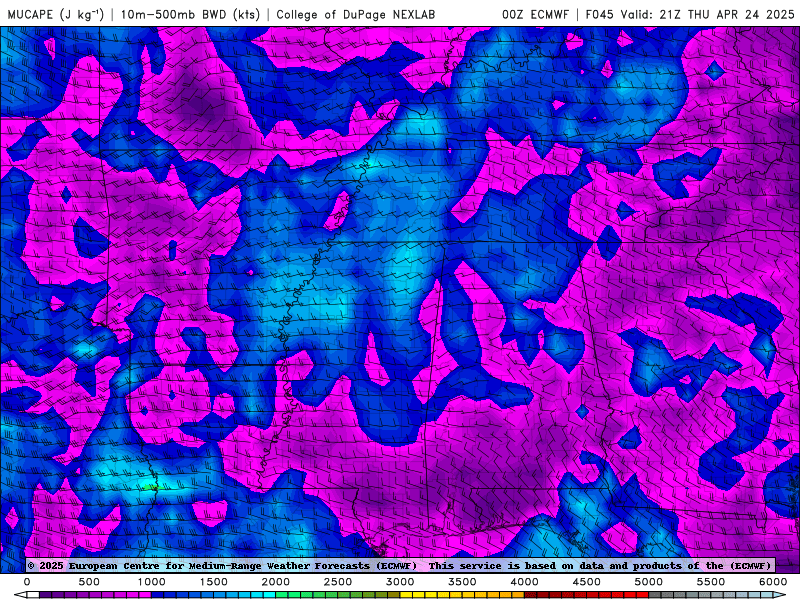Image resolution: width=800 pixels, height=600 pixels.
Task: Click the "6000" color scale label
Action: (x=773, y=582)
